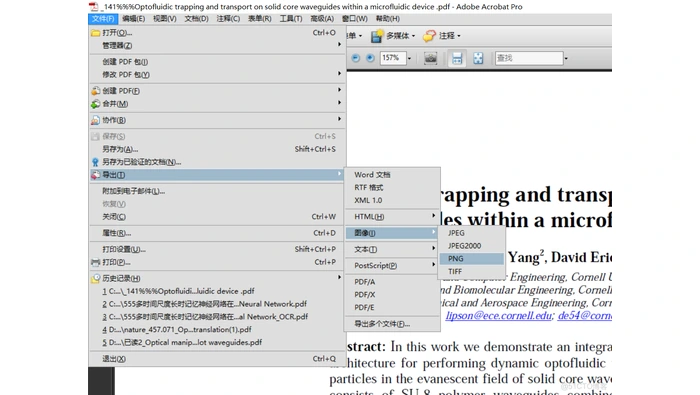The width and height of the screenshot is (700, 395).
Task: Open recent file 3 ending Network_OCR.pdf
Action: coord(217,317)
